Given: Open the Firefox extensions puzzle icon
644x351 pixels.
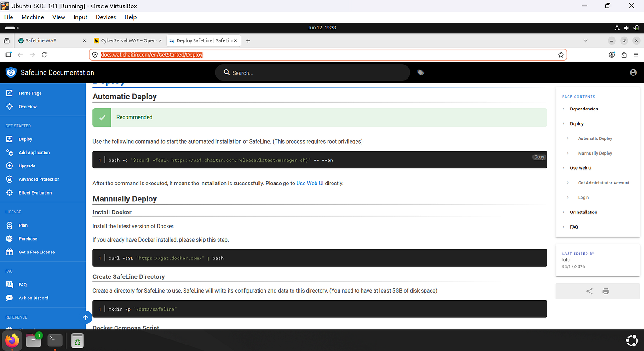Looking at the screenshot, I should pyautogui.click(x=624, y=55).
